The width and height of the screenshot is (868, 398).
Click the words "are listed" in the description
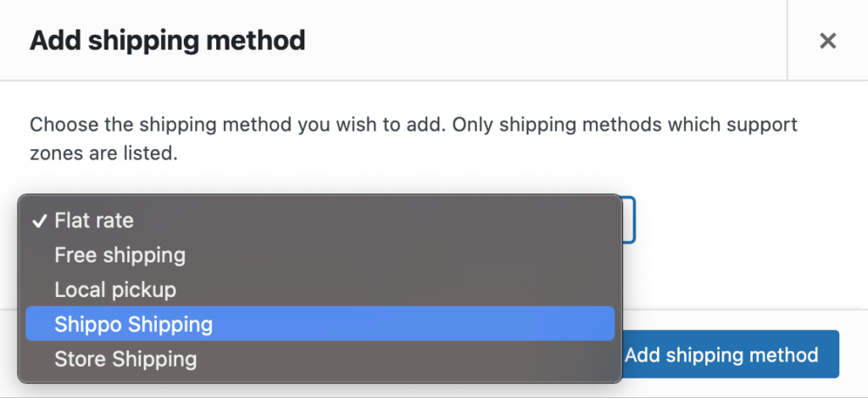pos(131,154)
